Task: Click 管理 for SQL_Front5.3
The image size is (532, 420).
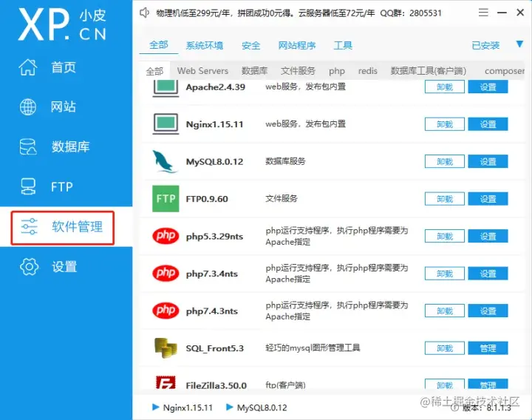Action: coord(488,348)
